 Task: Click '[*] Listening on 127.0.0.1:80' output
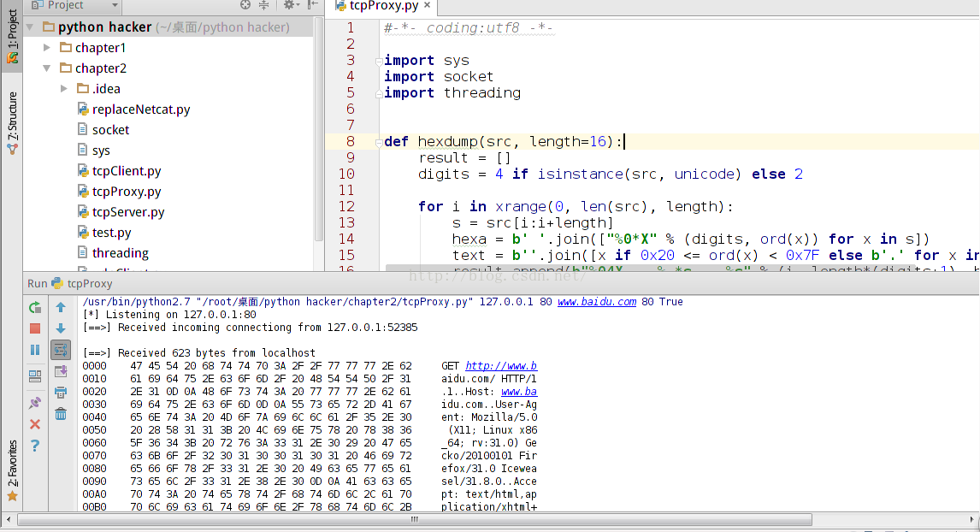[168, 315]
